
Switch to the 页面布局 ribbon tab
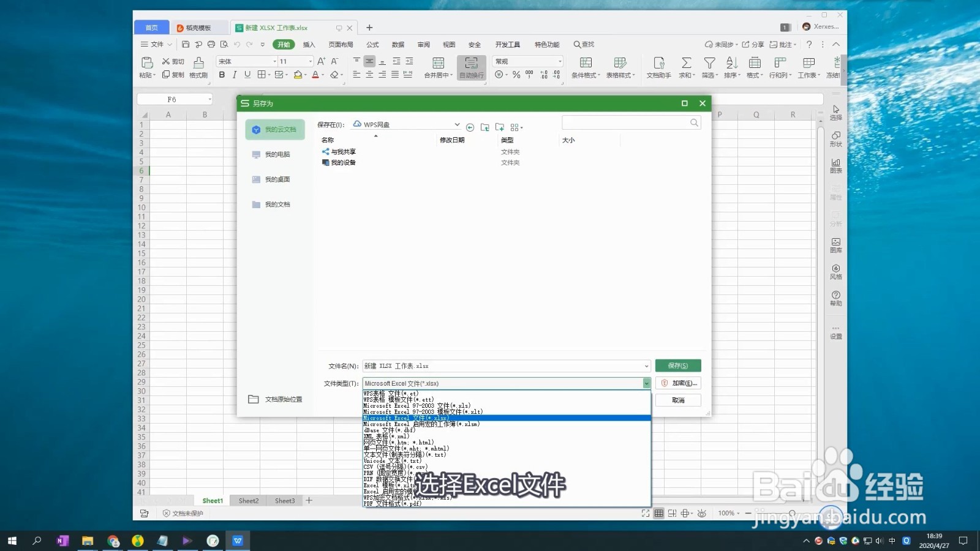point(341,45)
